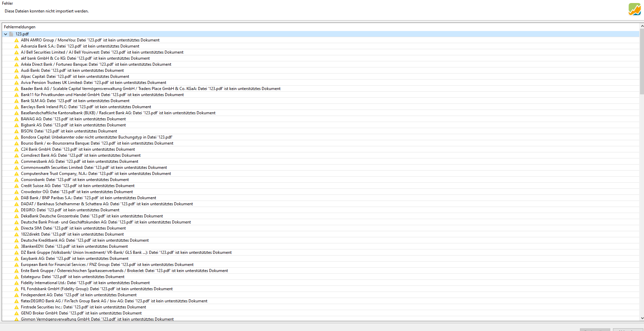644x331 pixels.
Task: Select the 123.pdf file entry
Action: click(x=22, y=34)
